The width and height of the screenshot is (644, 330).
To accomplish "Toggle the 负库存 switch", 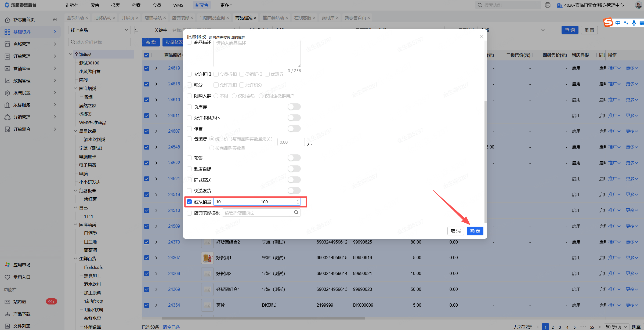I will click(294, 107).
